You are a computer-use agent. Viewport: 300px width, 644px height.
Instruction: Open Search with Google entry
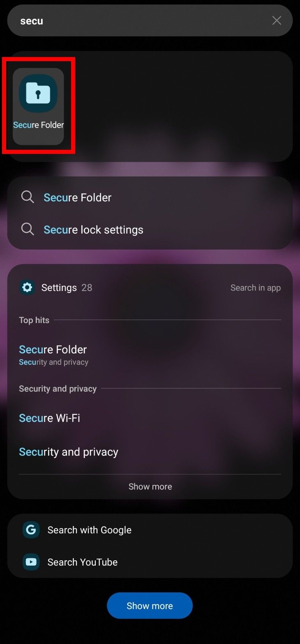tap(89, 529)
